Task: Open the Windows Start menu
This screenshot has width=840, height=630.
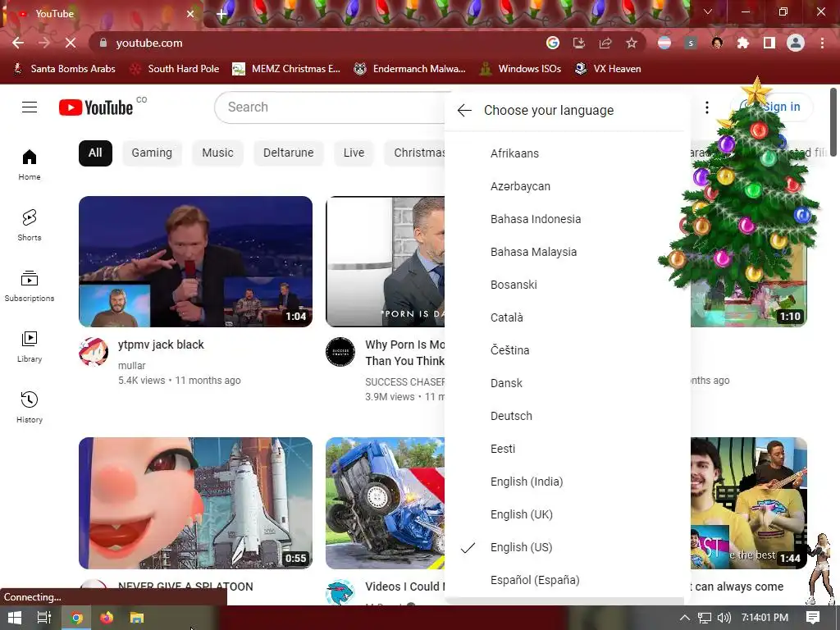Action: pos(15,618)
